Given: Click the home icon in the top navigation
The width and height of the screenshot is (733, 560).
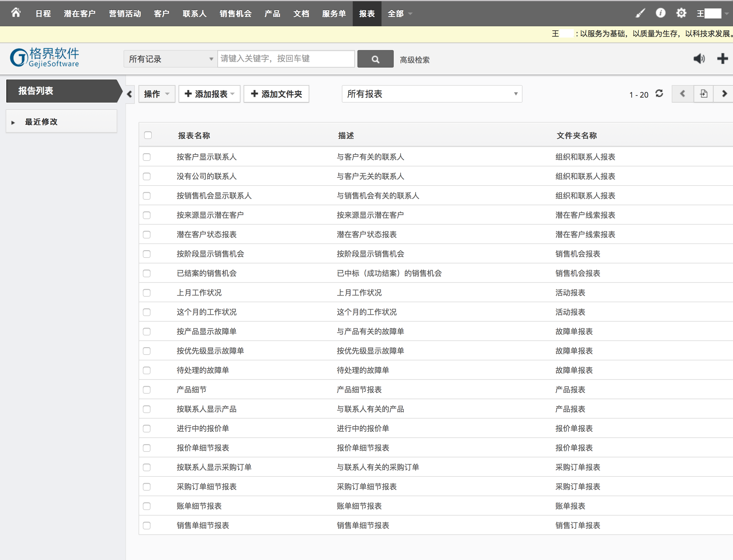Looking at the screenshot, I should [16, 13].
